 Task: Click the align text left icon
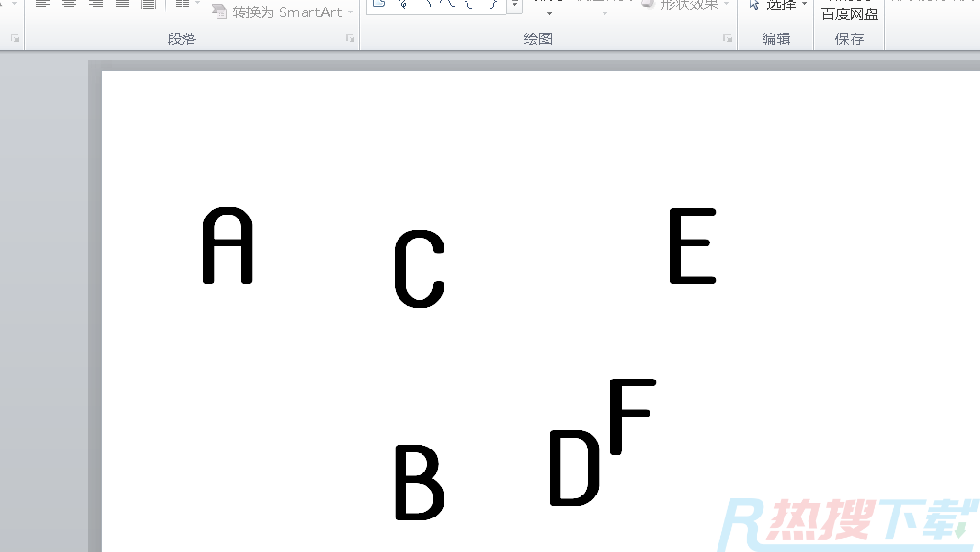(43, 5)
